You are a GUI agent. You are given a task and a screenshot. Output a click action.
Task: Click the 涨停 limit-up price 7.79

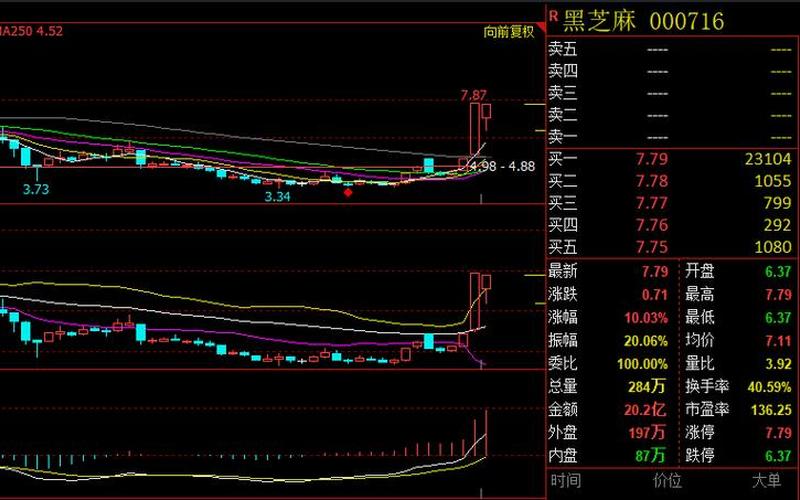click(778, 433)
